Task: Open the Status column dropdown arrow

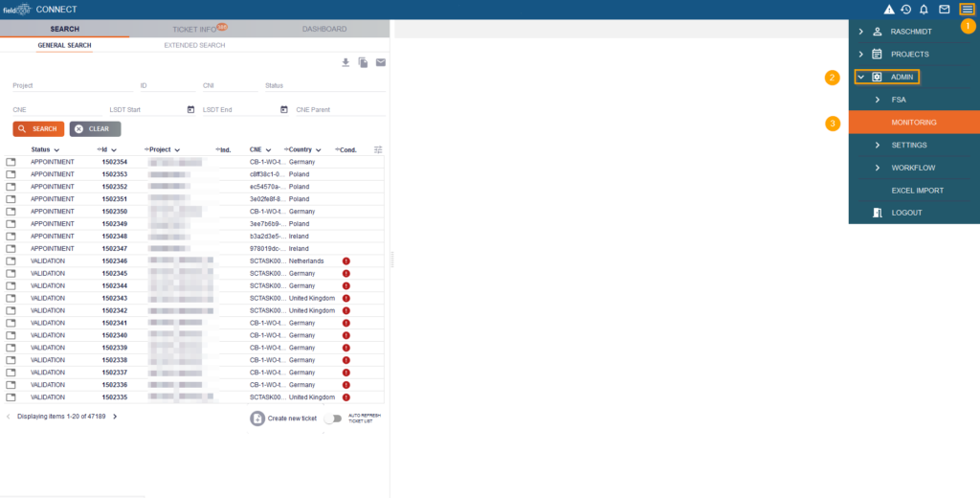Action: pyautogui.click(x=56, y=150)
